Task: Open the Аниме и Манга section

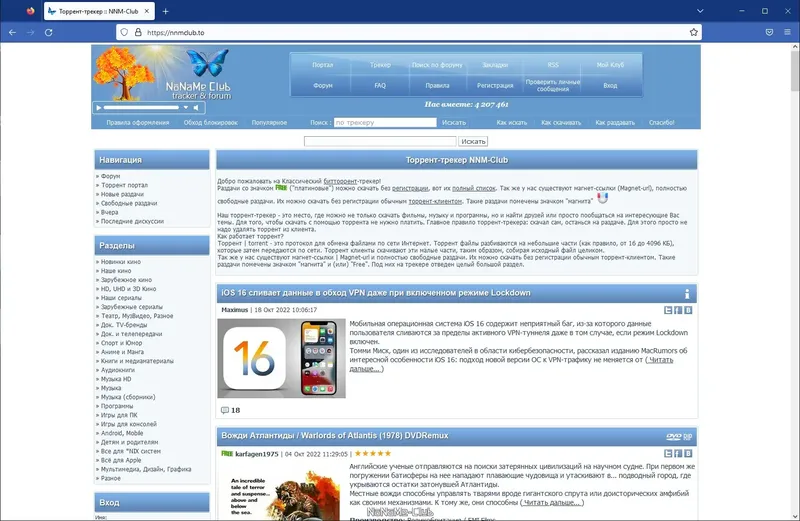Action: [122, 352]
